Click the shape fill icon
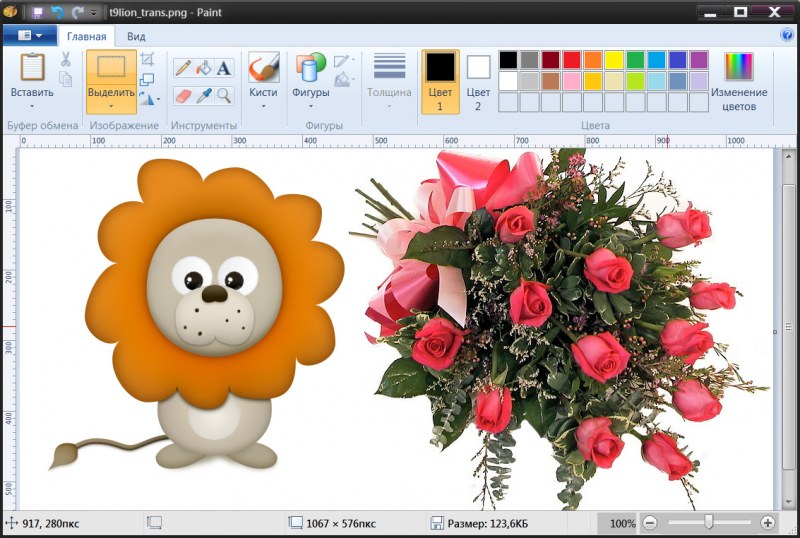 pos(341,79)
